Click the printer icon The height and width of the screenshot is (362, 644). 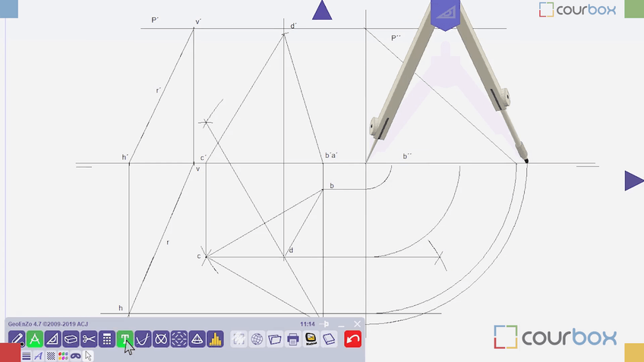293,339
